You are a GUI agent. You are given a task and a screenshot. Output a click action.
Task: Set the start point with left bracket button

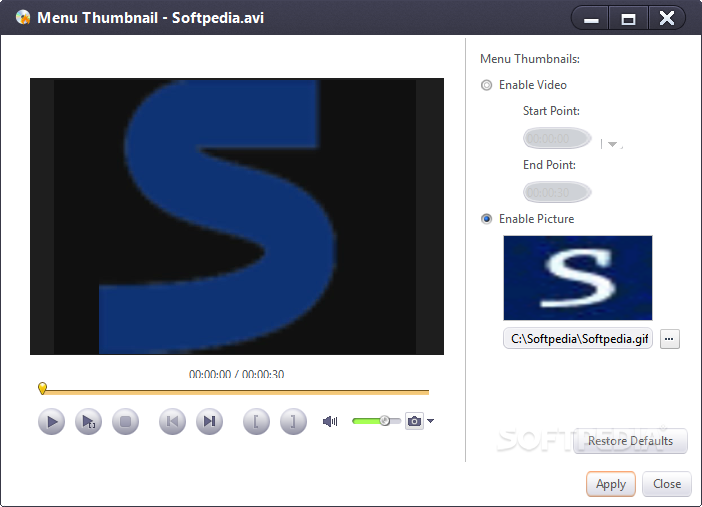coord(256,421)
